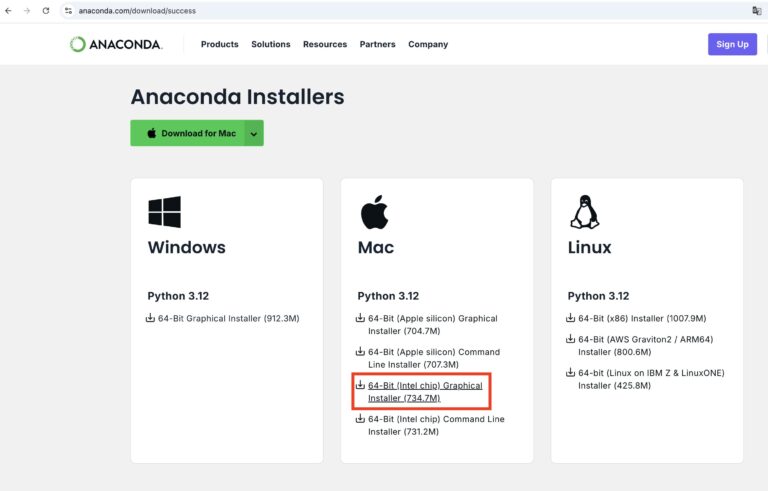Click Python 3.12 text in Windows card
Screen dimensions: 768x491
(178, 296)
